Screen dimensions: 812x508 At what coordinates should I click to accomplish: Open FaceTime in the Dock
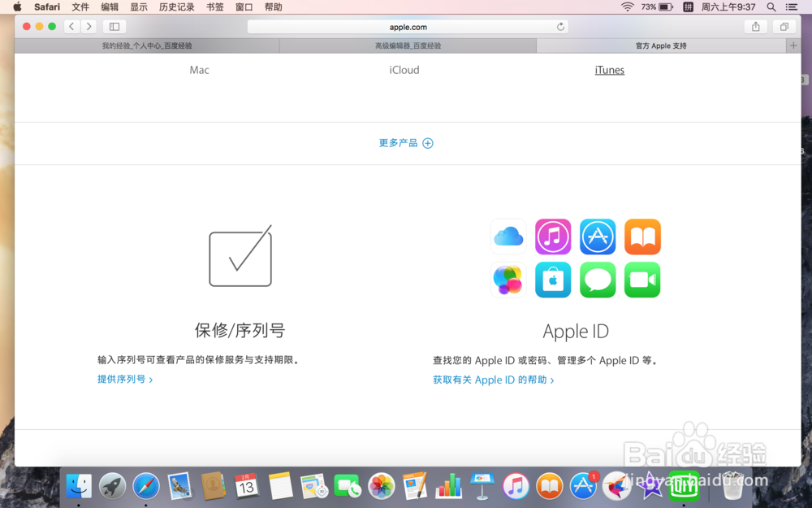point(348,487)
